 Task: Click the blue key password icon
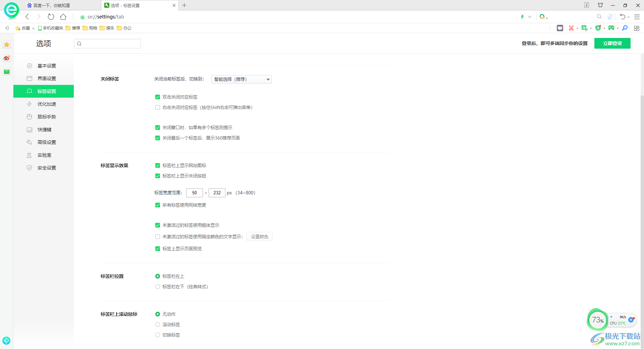[x=625, y=28]
